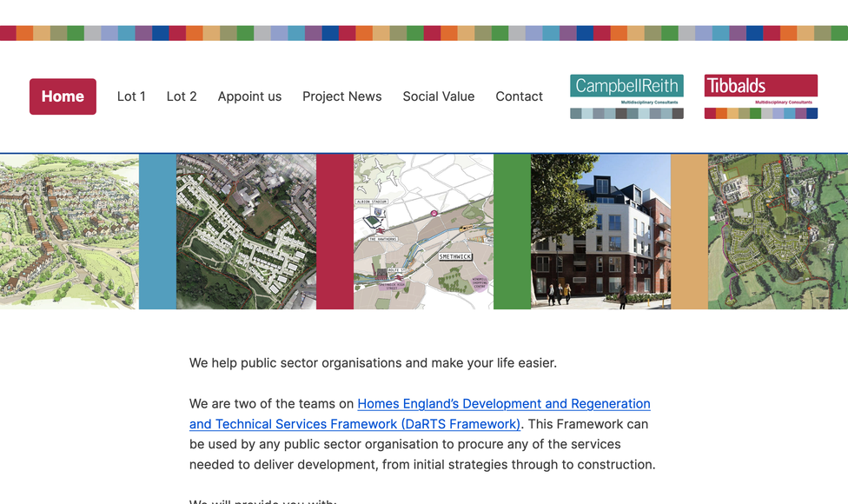Click the crimson stripe in image banner
This screenshot has height=504, width=848.
(x=335, y=232)
